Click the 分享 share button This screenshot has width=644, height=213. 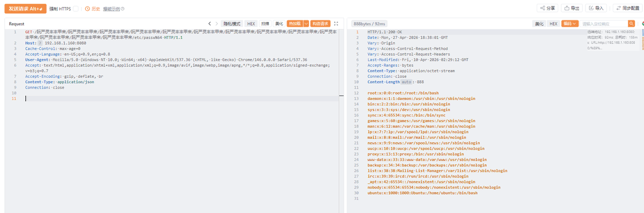(x=548, y=8)
